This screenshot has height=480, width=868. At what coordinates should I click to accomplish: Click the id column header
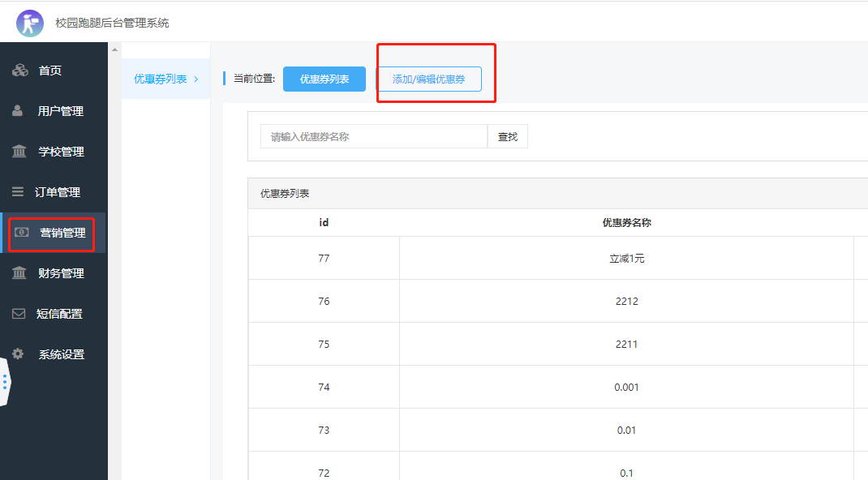pyautogui.click(x=324, y=222)
